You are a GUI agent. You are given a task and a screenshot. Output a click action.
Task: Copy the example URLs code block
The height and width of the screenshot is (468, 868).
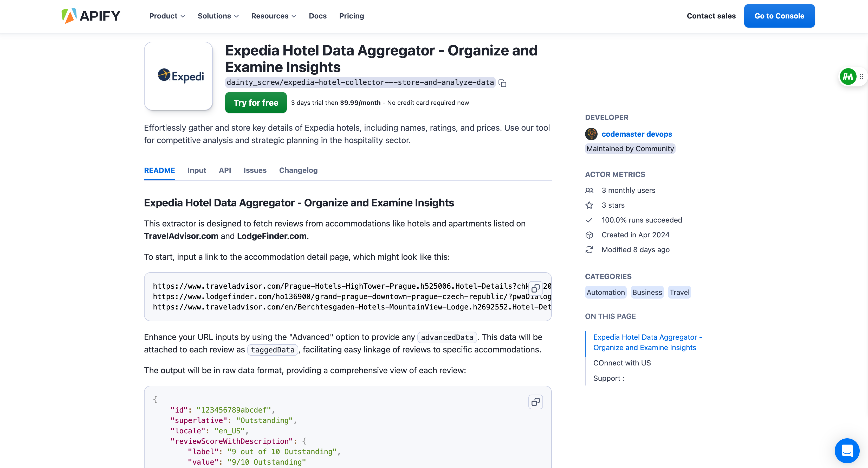[535, 288]
